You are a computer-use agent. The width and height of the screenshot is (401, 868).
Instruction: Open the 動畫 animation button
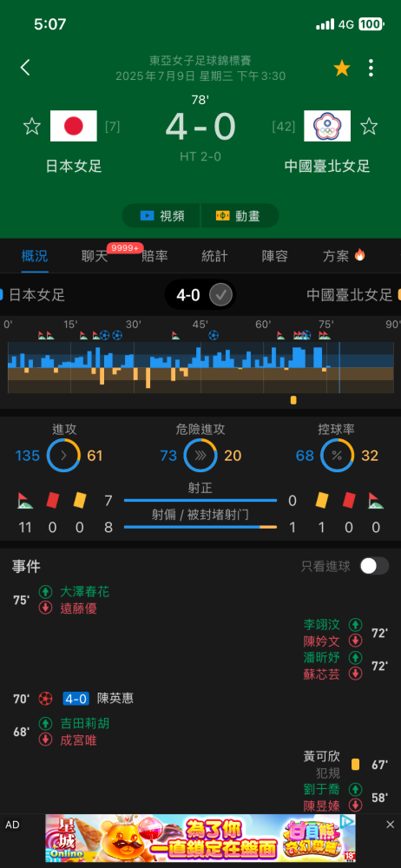(240, 215)
